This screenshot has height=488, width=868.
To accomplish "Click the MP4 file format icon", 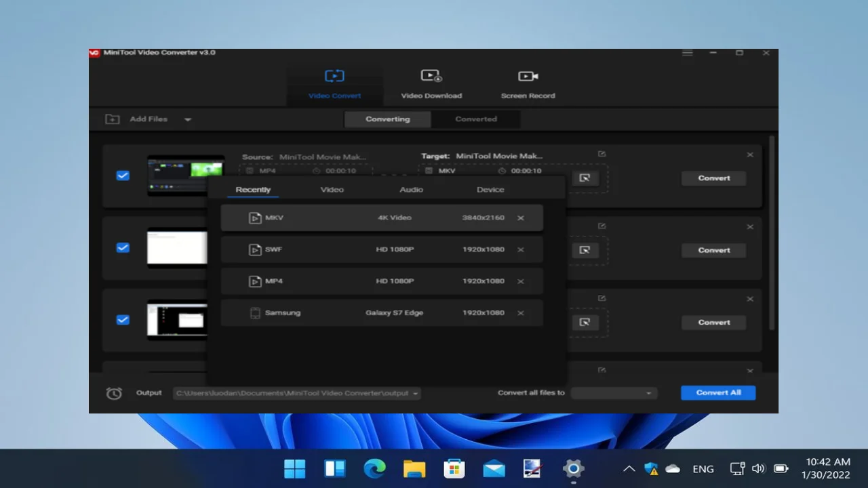I will pyautogui.click(x=255, y=281).
